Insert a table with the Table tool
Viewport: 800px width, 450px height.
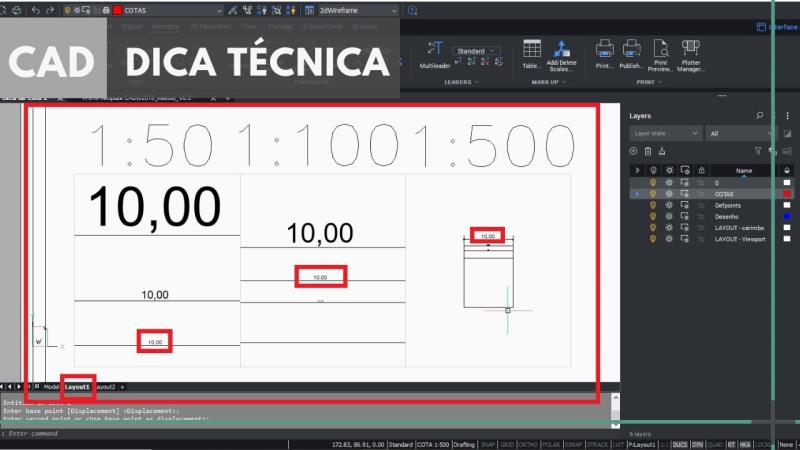pos(531,55)
